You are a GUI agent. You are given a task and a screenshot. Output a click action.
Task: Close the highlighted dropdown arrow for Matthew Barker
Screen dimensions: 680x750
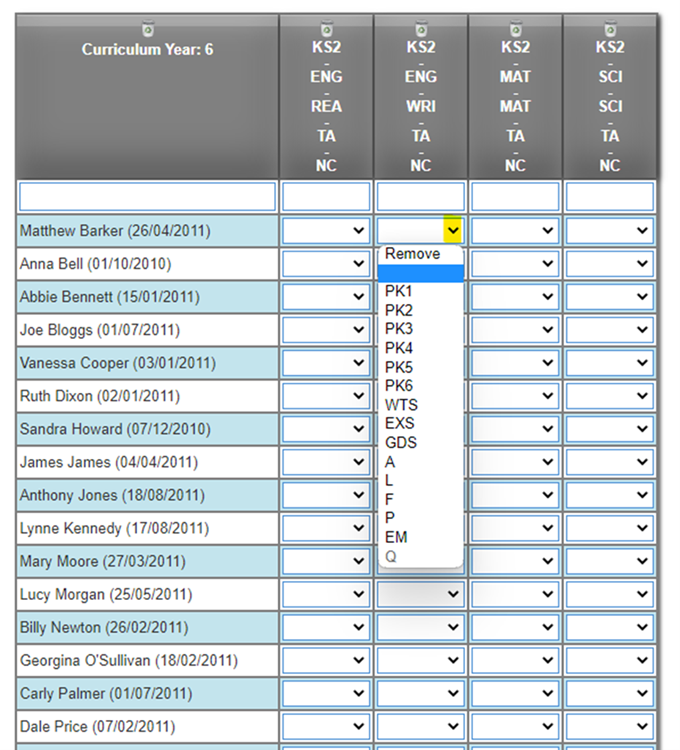(x=453, y=231)
